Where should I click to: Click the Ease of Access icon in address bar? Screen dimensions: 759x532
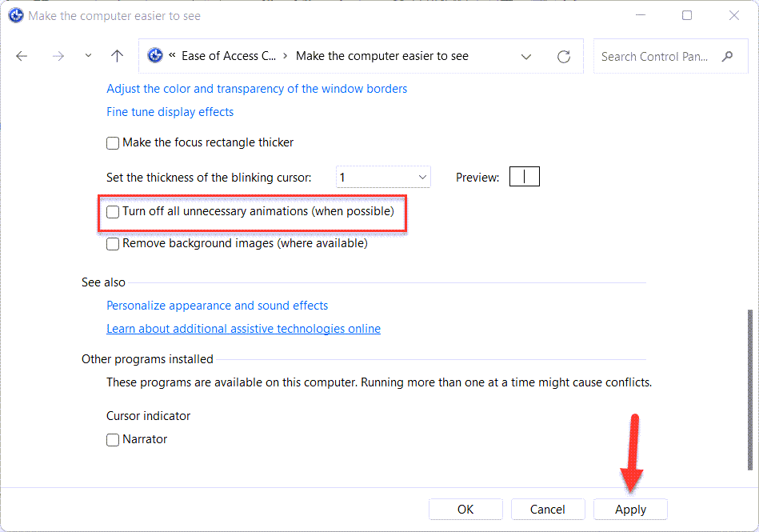pos(155,56)
